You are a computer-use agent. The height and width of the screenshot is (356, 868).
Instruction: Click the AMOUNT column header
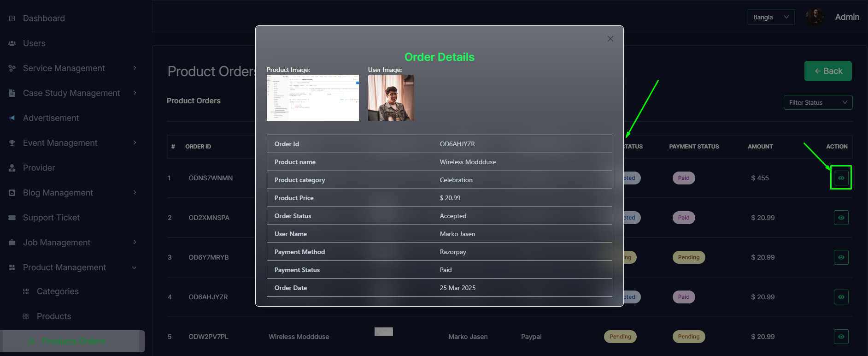[760, 147]
